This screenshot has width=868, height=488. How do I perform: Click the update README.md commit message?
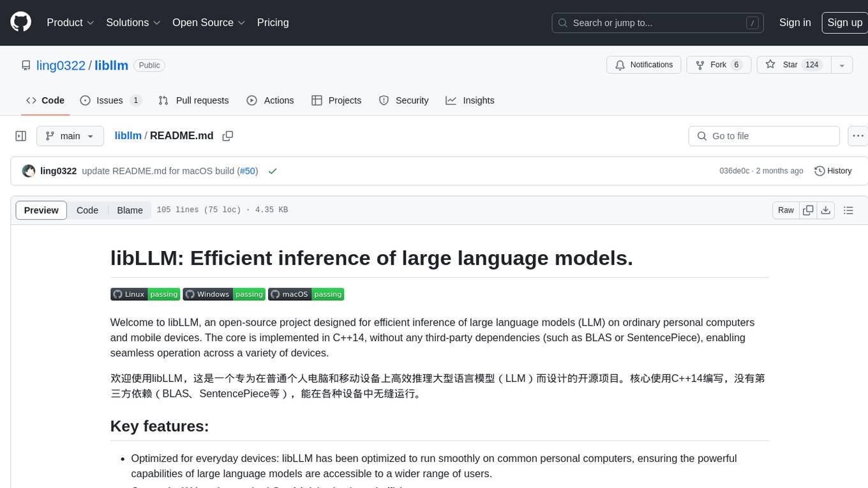pyautogui.click(x=159, y=171)
